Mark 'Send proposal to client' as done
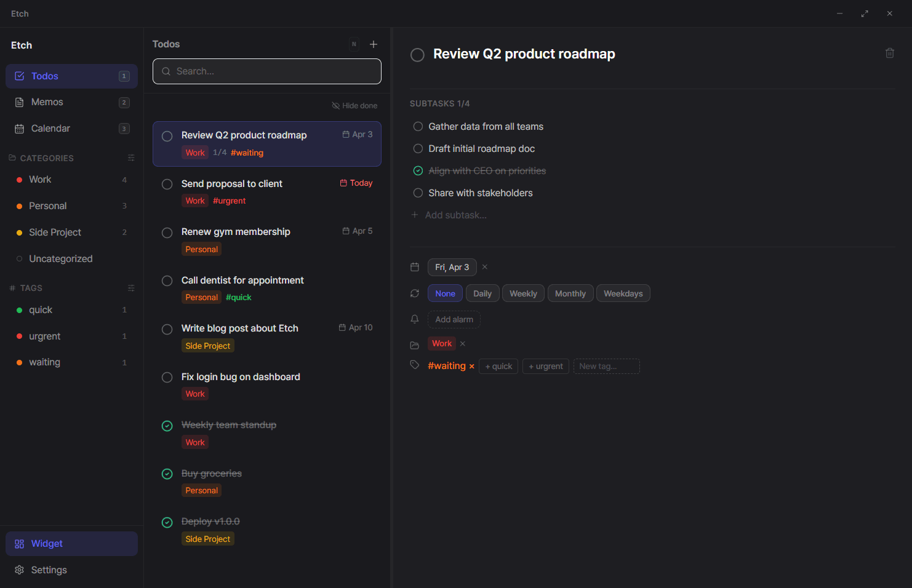 [167, 185]
